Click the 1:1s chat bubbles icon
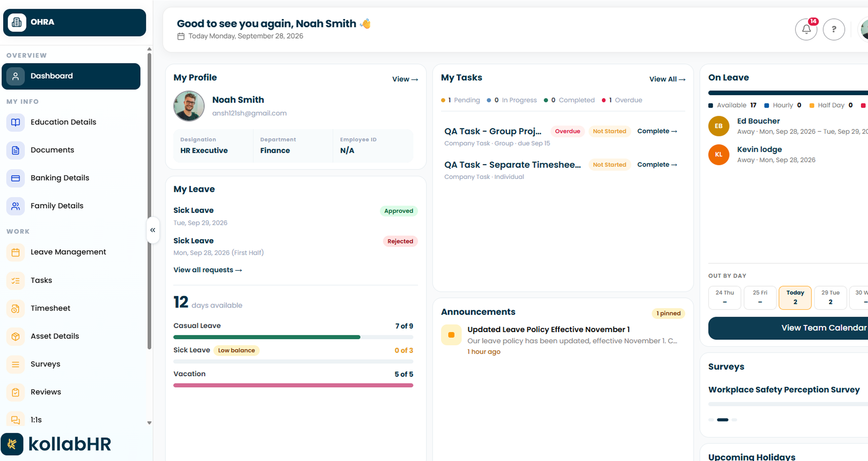The height and width of the screenshot is (461, 868). (16, 420)
